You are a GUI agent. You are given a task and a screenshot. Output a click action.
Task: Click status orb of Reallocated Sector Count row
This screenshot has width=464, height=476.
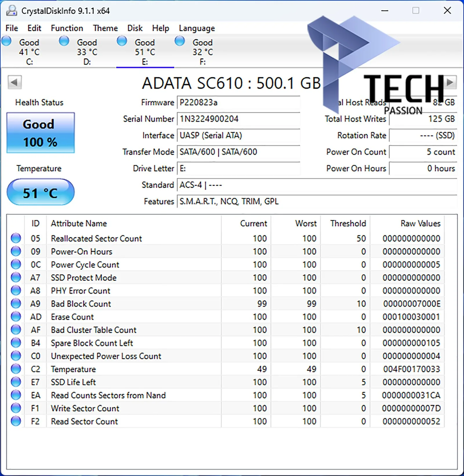pyautogui.click(x=16, y=238)
